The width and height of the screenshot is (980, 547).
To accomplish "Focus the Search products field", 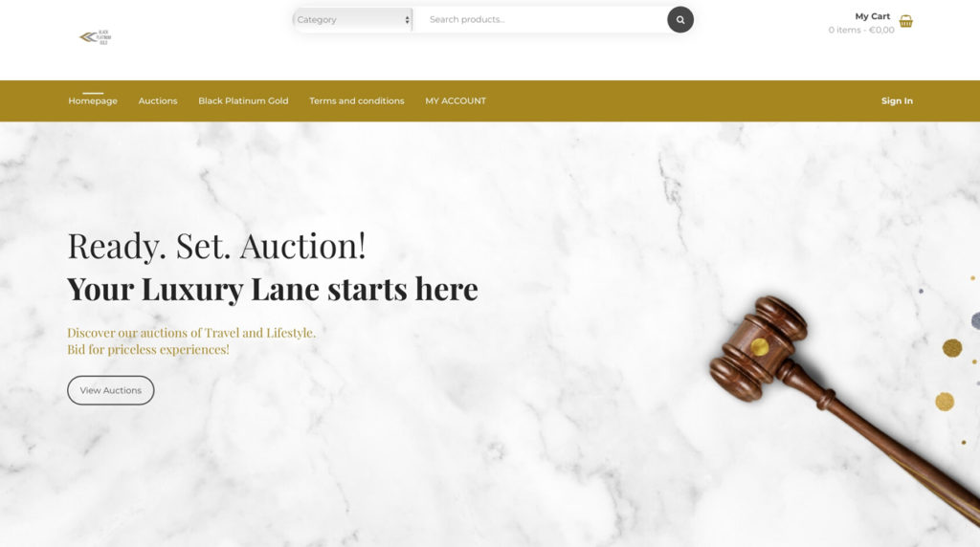I will point(542,20).
